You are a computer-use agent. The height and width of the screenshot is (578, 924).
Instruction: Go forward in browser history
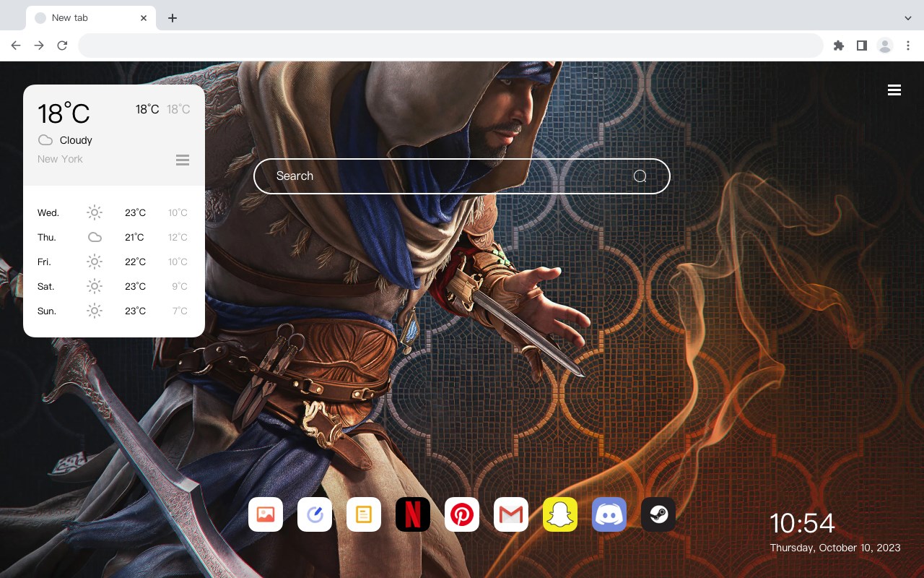click(x=39, y=46)
